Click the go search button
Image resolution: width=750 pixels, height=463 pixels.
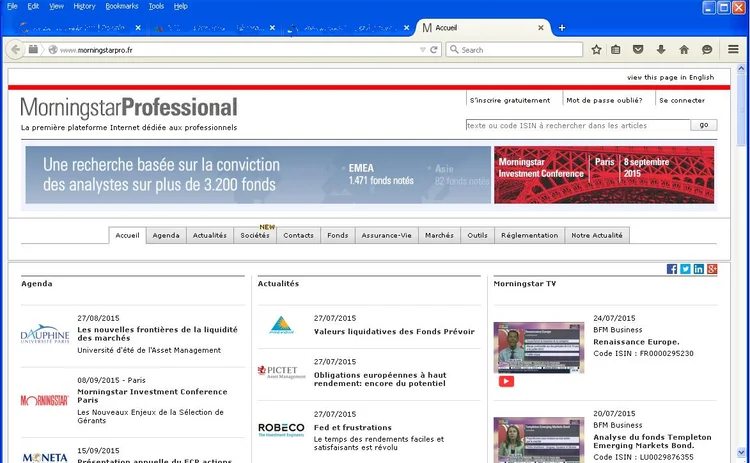point(704,125)
